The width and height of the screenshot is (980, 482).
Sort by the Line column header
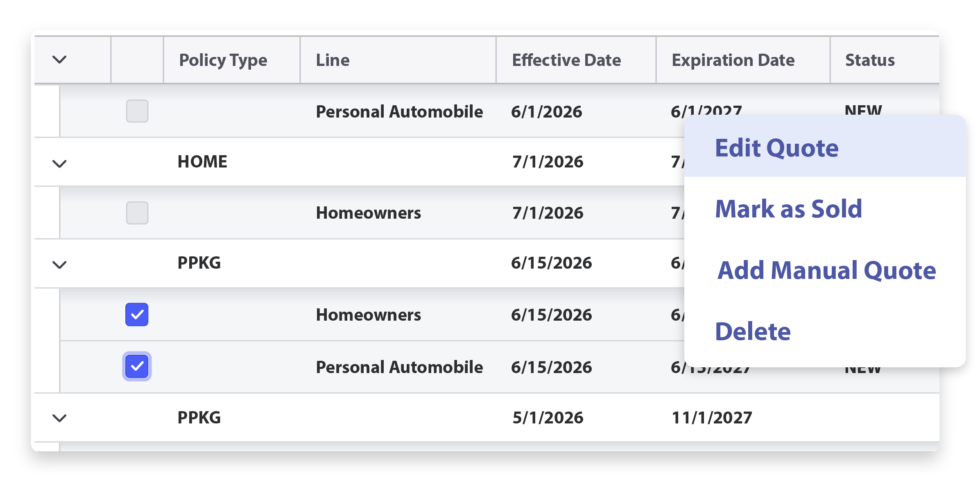click(x=333, y=60)
